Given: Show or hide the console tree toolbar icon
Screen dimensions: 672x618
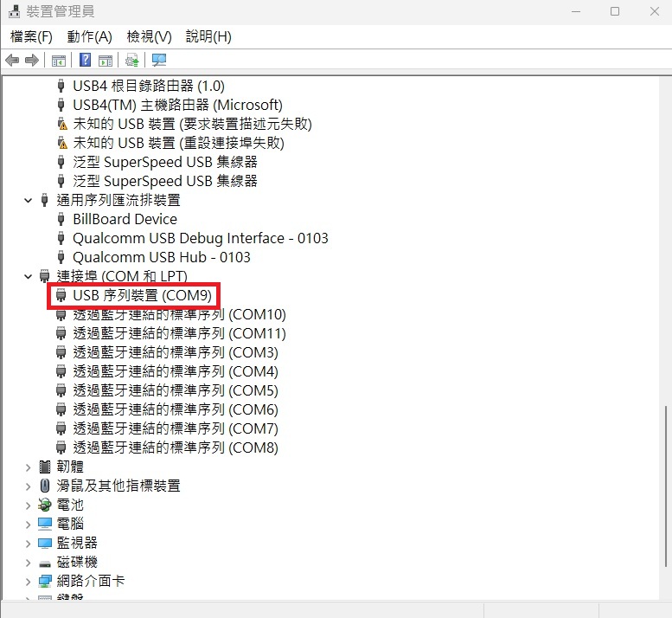Looking at the screenshot, I should (x=59, y=61).
